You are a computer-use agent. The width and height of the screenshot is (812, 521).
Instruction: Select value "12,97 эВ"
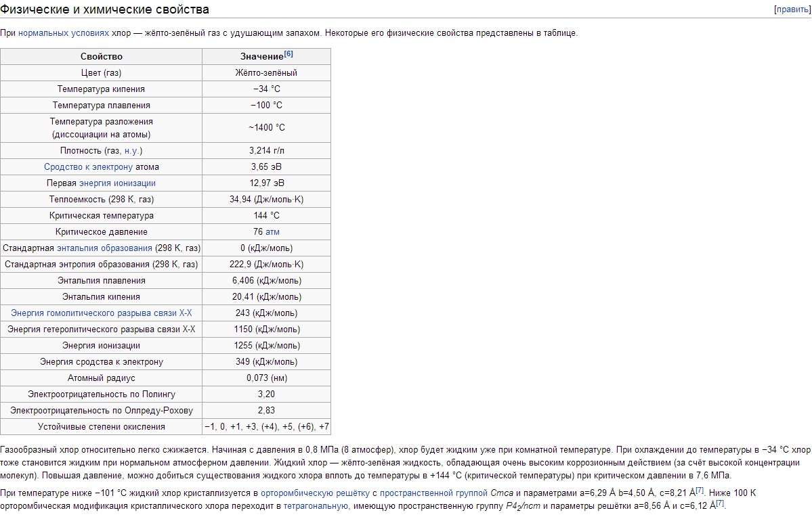pyautogui.click(x=266, y=183)
